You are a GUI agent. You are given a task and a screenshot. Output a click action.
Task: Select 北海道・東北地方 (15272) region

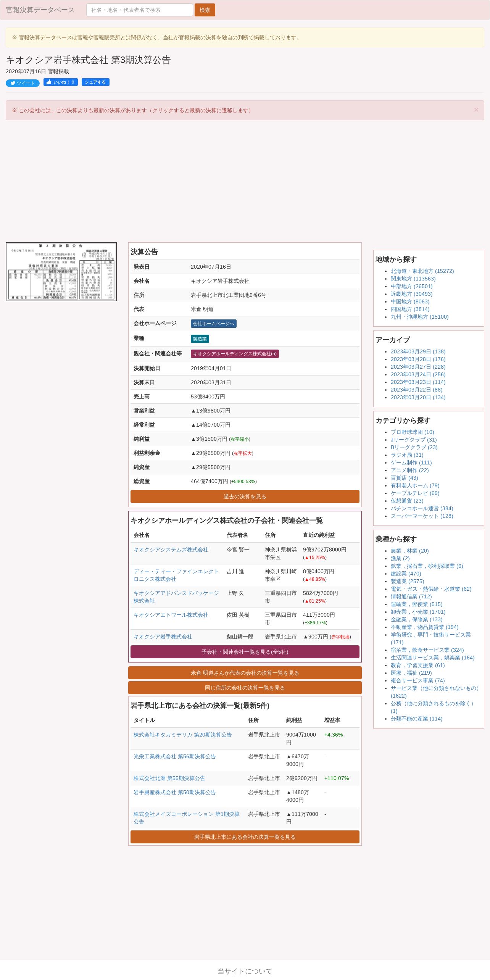click(422, 271)
